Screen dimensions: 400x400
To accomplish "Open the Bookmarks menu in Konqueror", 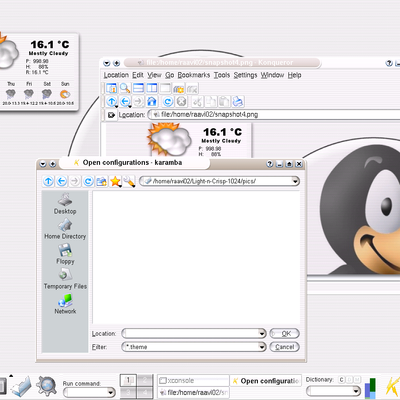I will point(194,75).
